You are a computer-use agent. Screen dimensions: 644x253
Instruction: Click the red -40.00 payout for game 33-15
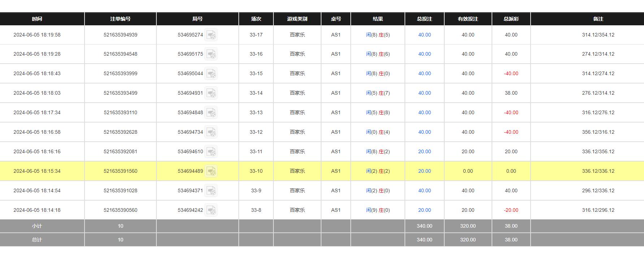[511, 73]
